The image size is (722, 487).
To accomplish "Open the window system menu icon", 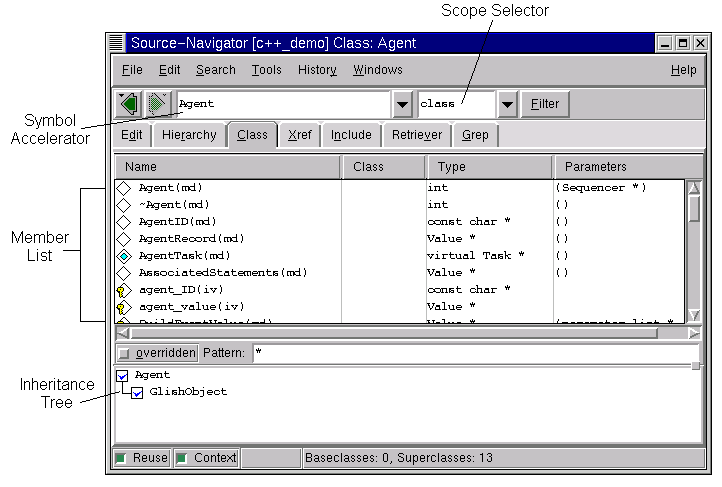I will tap(116, 43).
